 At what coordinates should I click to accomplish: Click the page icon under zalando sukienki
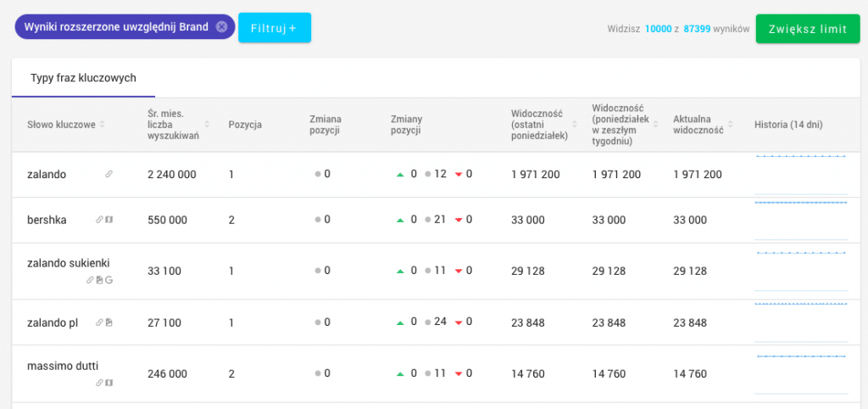(x=100, y=280)
